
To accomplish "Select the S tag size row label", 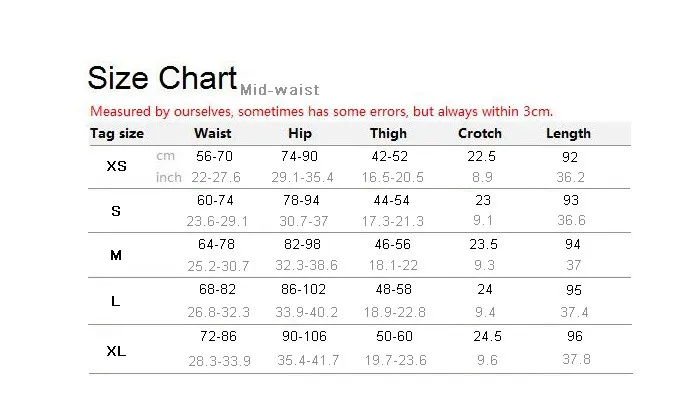I will pos(116,211).
